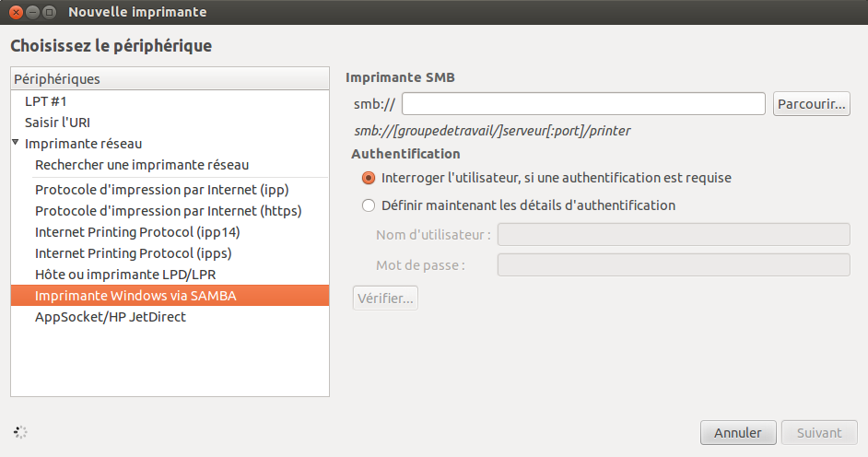Choose Protocole d'impression par Internet (https)

(170, 211)
